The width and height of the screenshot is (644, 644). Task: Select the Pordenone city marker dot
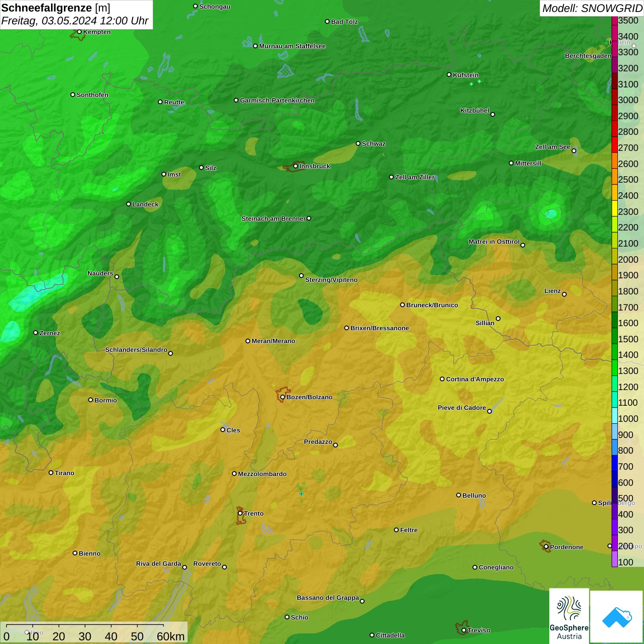[x=546, y=547]
